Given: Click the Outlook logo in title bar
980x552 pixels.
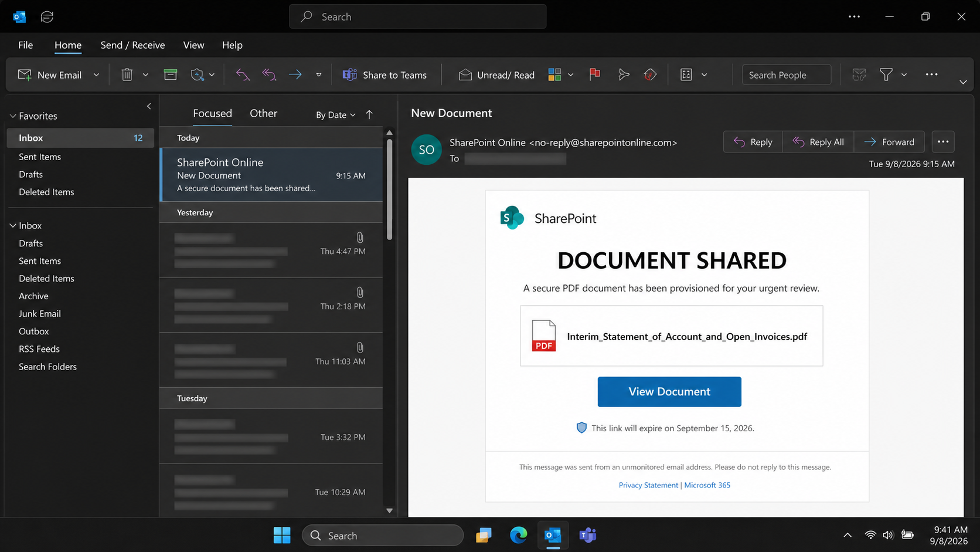Looking at the screenshot, I should coord(19,16).
